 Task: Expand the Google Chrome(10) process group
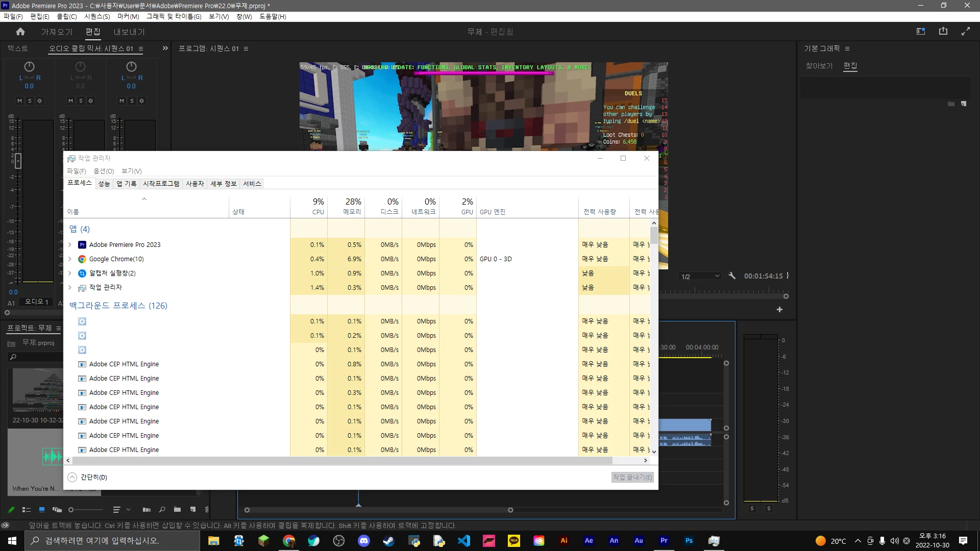(x=70, y=259)
